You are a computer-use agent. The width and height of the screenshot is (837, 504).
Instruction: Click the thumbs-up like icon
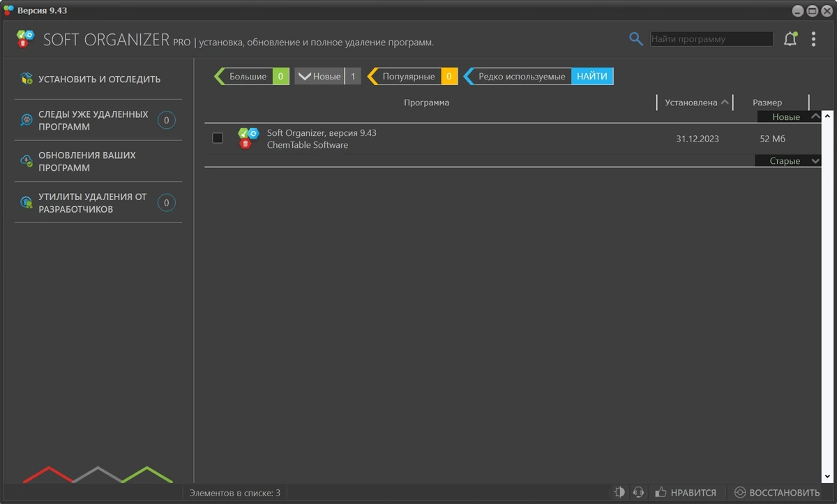661,493
